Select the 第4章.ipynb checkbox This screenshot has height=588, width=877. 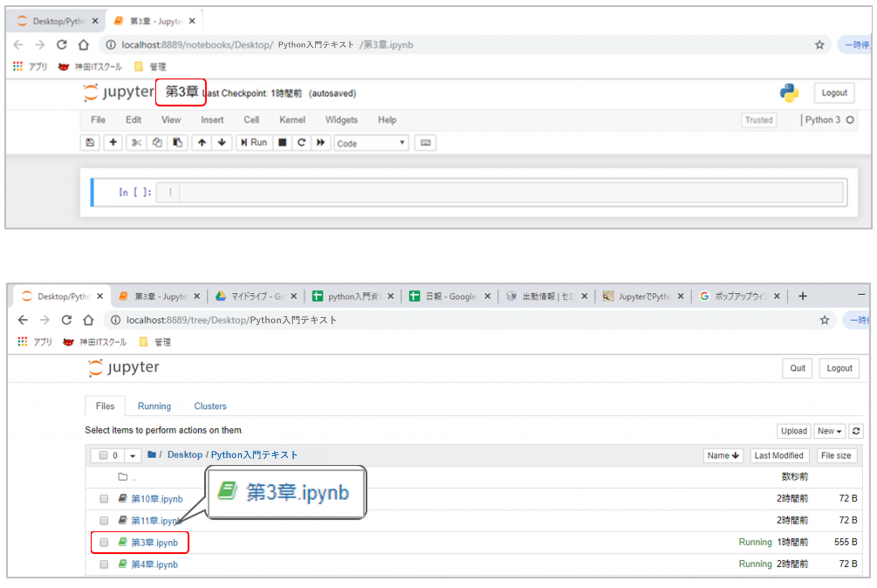[x=104, y=564]
